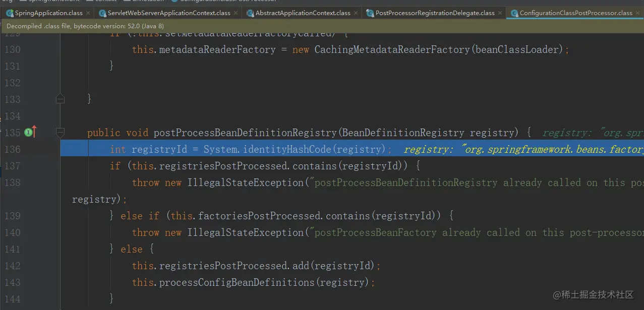Close the AbstractApplicationContext.class tab

tap(356, 14)
